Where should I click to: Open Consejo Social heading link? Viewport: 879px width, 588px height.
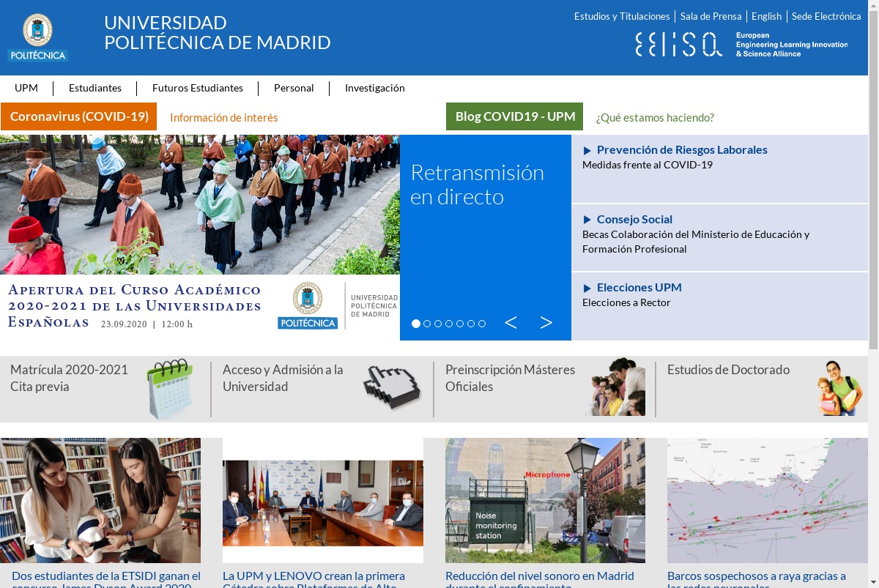[x=634, y=219]
